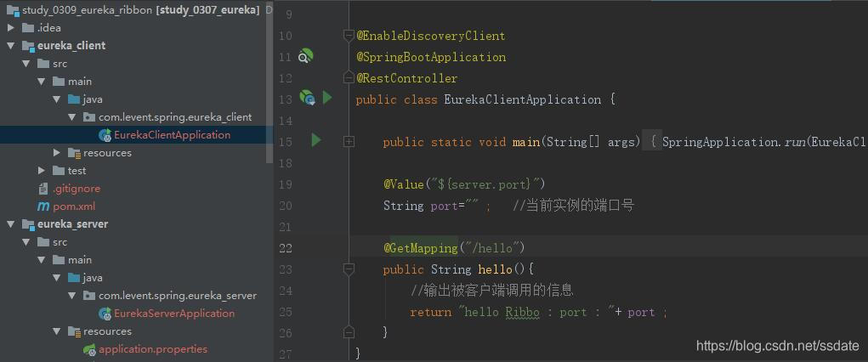Select the .gitignore file
The image size is (868, 362).
[77, 188]
